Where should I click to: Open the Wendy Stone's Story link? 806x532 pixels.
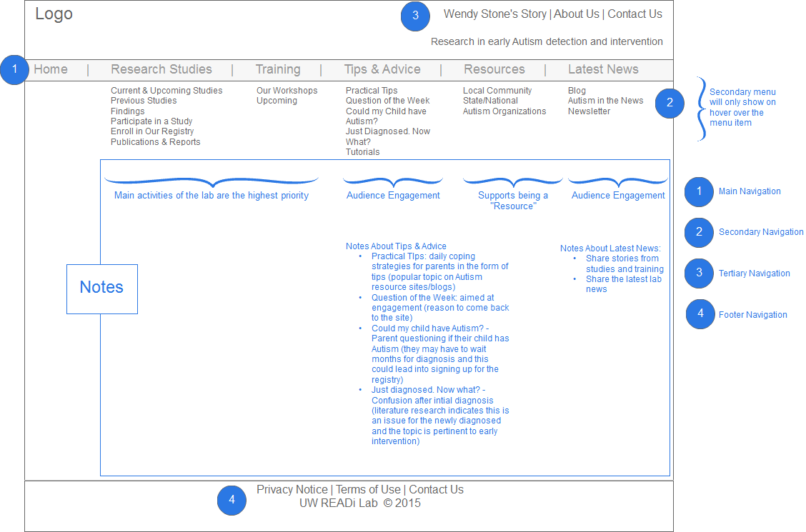(x=494, y=14)
